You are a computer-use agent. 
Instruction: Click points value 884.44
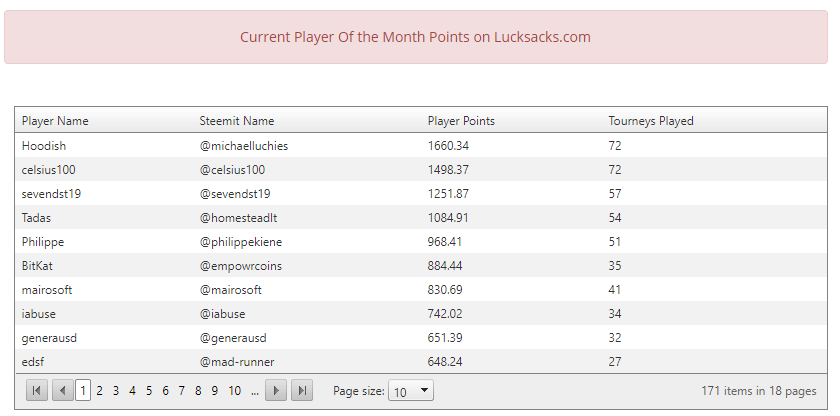445,266
